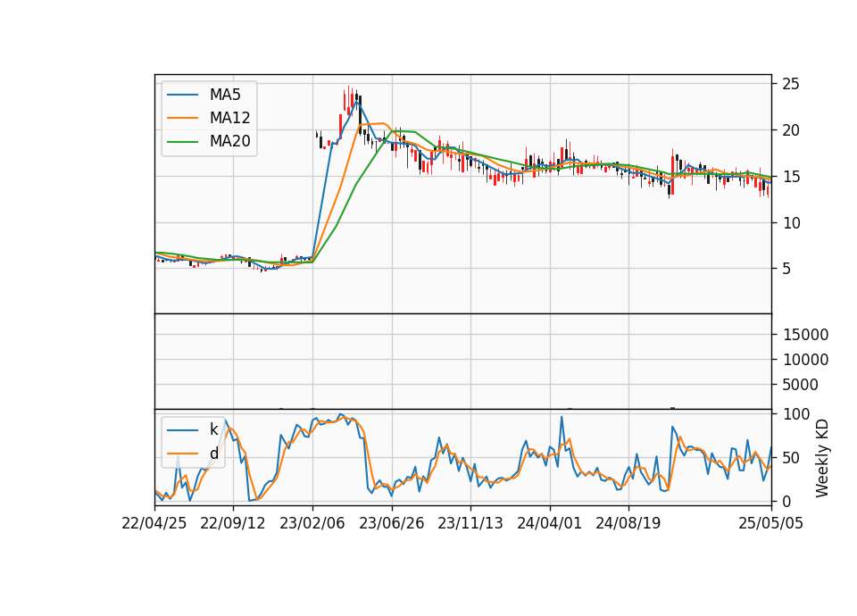Click KD axis tick 100
This screenshot has height=616, width=857.
pos(795,414)
